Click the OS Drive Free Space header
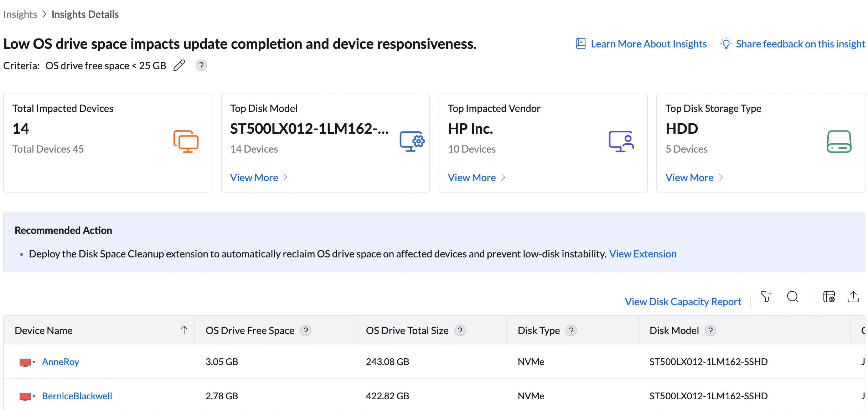The width and height of the screenshot is (868, 410). [x=275, y=330]
